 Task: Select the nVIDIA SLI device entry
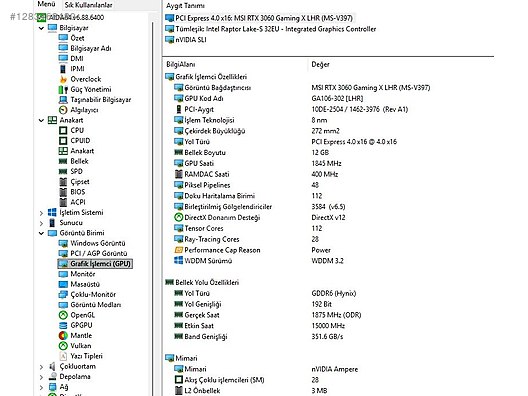(x=186, y=40)
